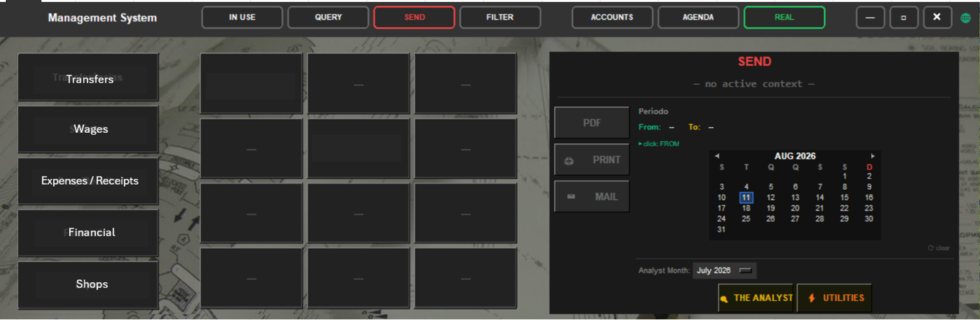
Task: Select the SEND tab
Action: [415, 17]
